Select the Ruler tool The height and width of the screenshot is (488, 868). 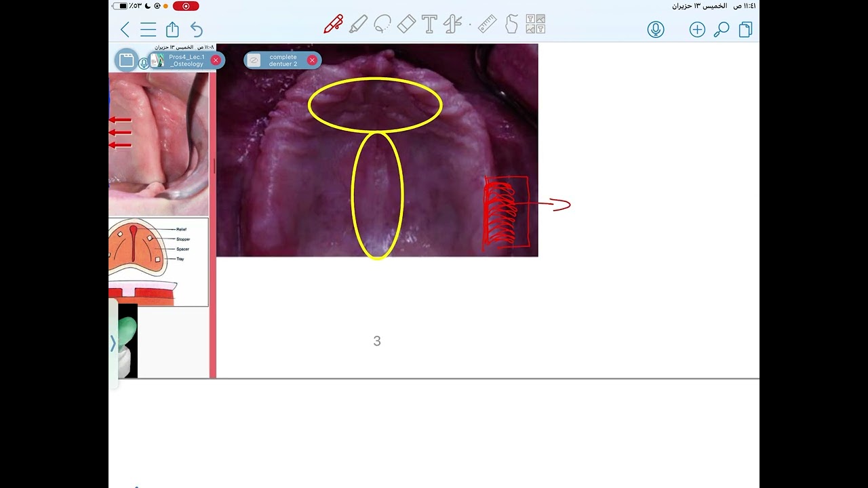click(487, 25)
